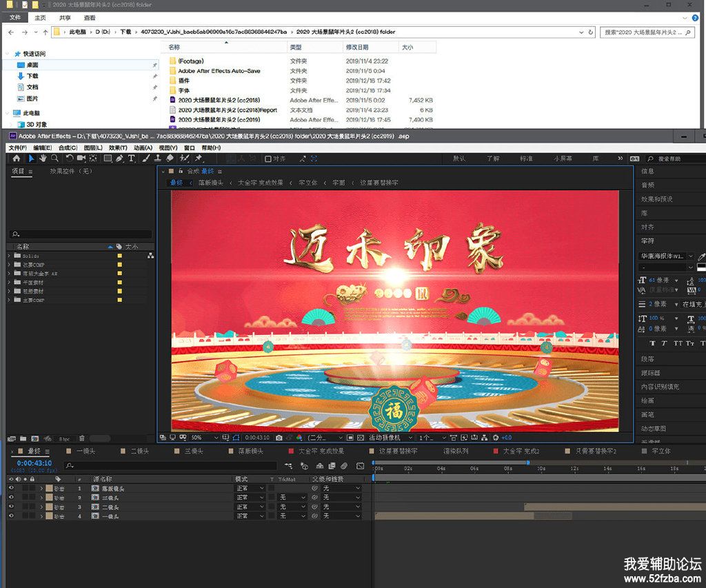Click the show channel RGB color icon

click(299, 438)
